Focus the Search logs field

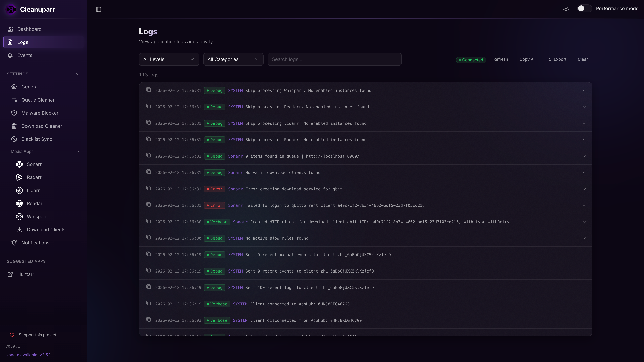click(x=335, y=59)
